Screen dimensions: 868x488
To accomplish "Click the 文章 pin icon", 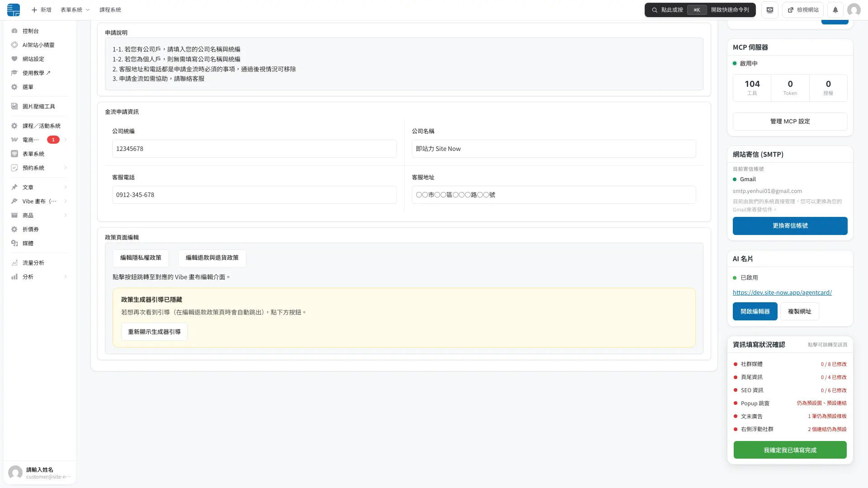I will (14, 188).
